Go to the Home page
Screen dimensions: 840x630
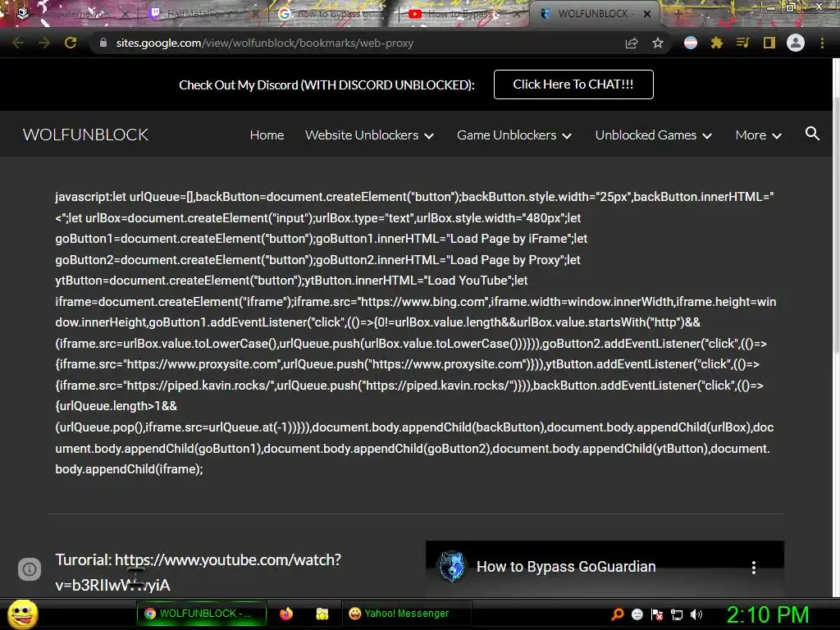coord(267,135)
